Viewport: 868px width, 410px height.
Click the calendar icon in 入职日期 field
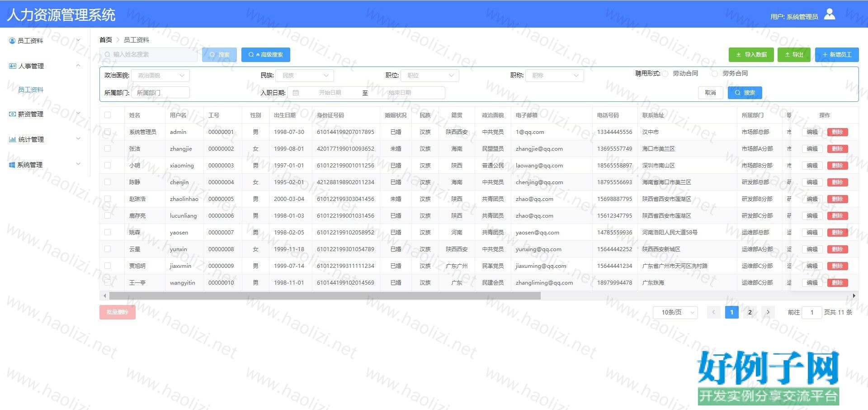tap(296, 93)
